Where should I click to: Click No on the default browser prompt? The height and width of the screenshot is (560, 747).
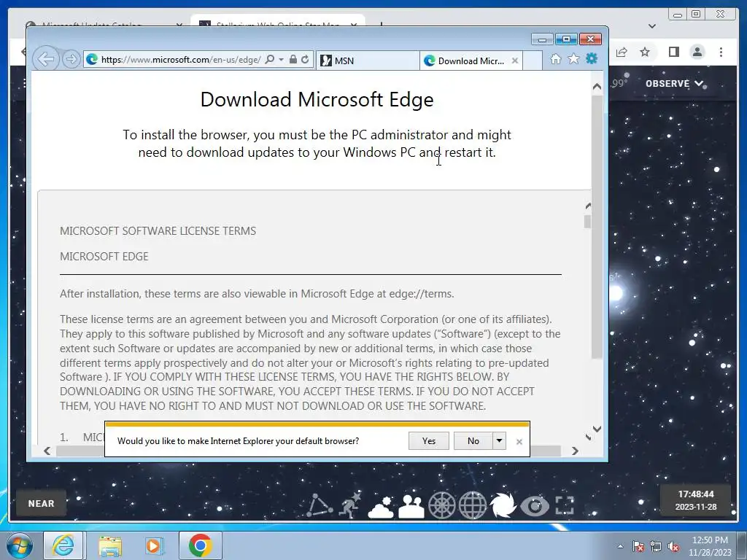[473, 441]
